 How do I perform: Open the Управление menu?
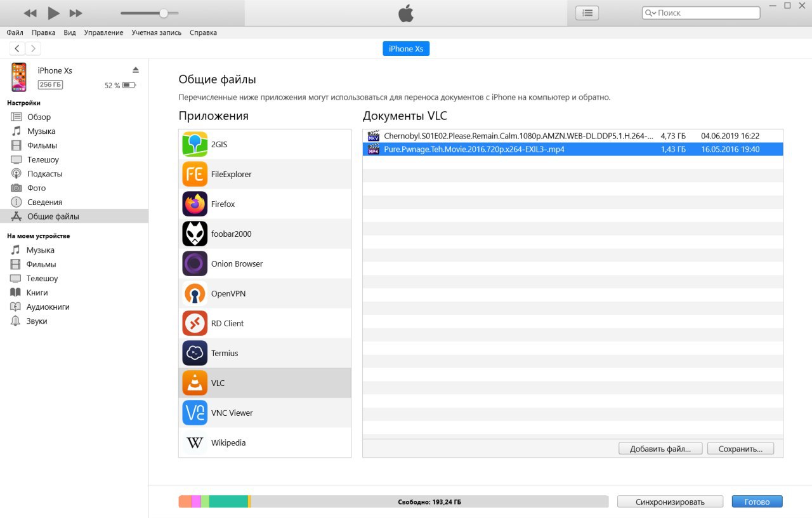(x=103, y=32)
